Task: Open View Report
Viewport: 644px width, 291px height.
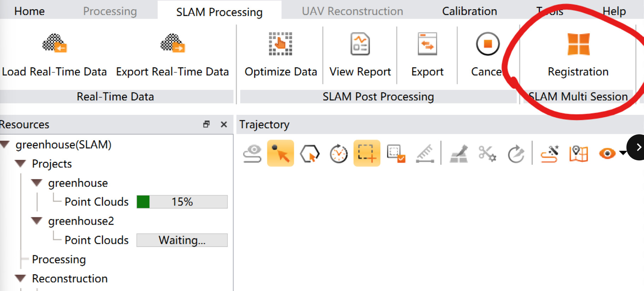Action: 360,44
